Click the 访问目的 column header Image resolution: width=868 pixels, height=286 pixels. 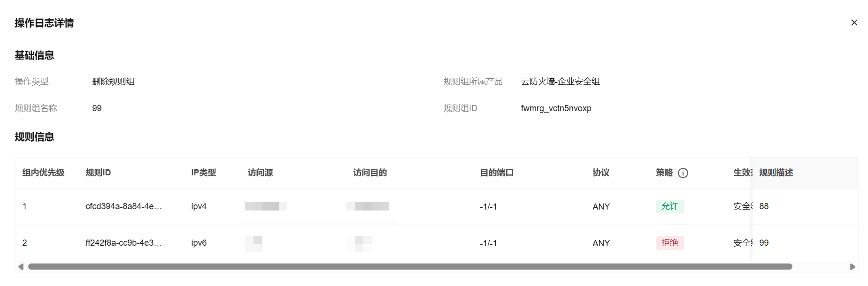[x=370, y=173]
